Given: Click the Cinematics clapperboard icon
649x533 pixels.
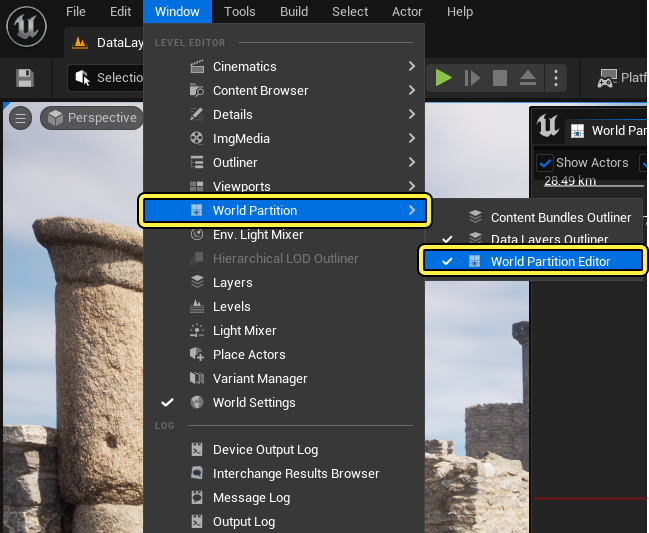Looking at the screenshot, I should pyautogui.click(x=197, y=67).
